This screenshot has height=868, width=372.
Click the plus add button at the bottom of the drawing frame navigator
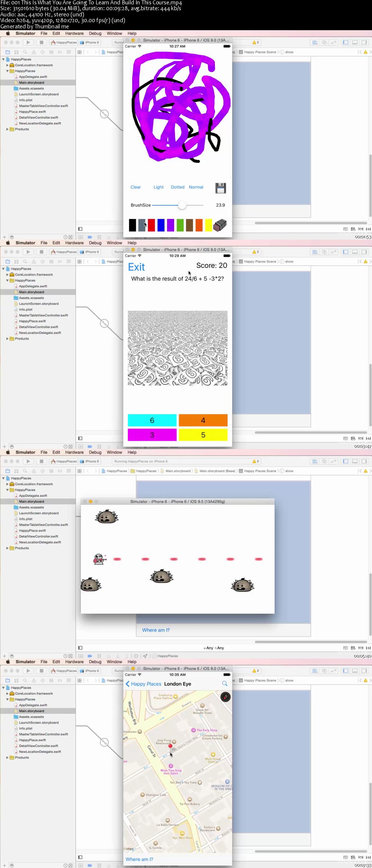coord(4,237)
